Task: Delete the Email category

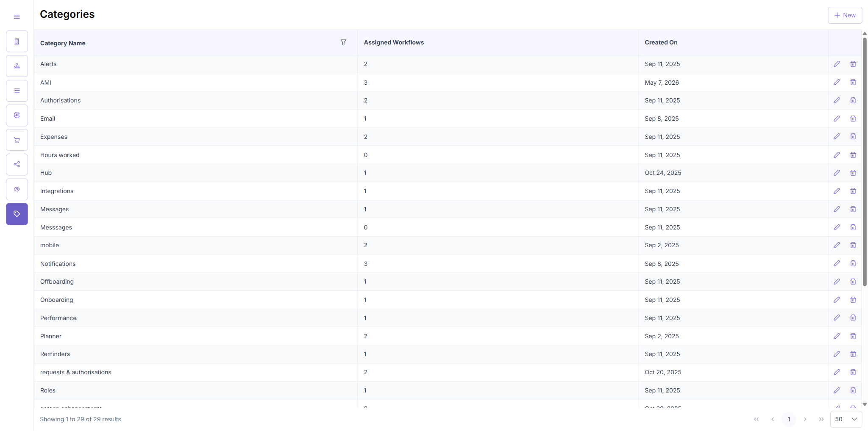Action: pos(853,119)
